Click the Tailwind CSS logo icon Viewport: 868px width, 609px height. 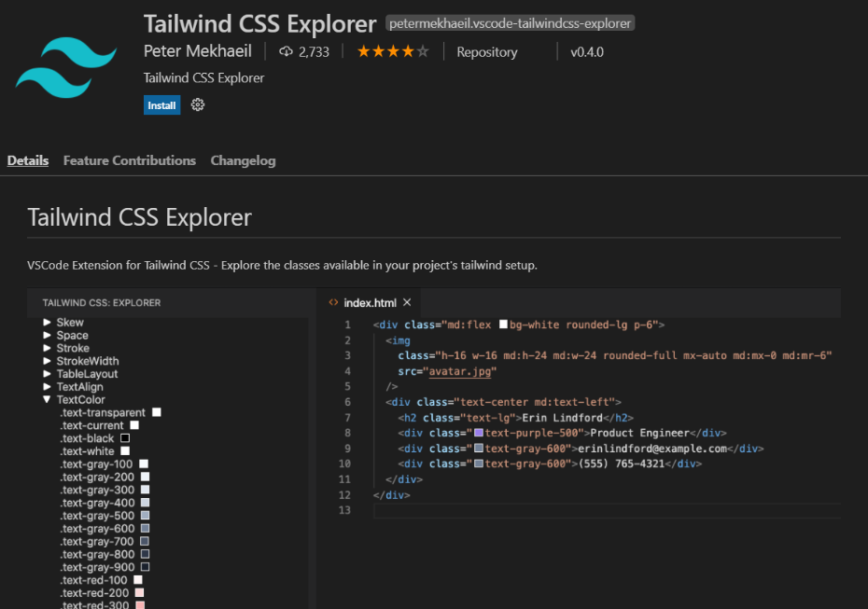point(66,67)
